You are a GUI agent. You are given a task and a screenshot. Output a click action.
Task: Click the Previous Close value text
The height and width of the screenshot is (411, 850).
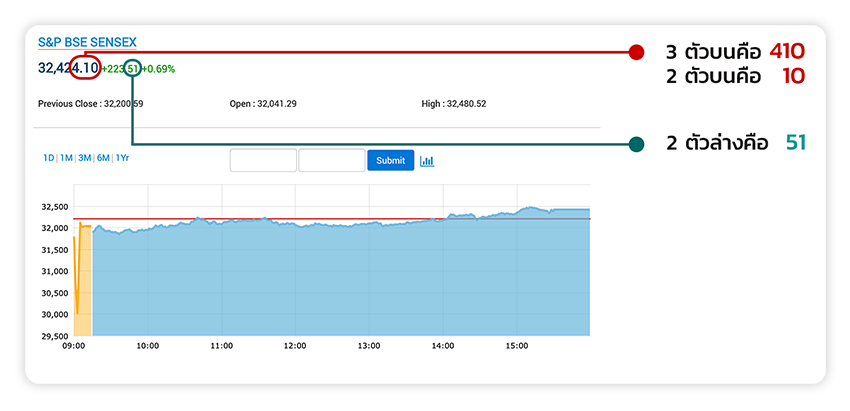pos(91,103)
